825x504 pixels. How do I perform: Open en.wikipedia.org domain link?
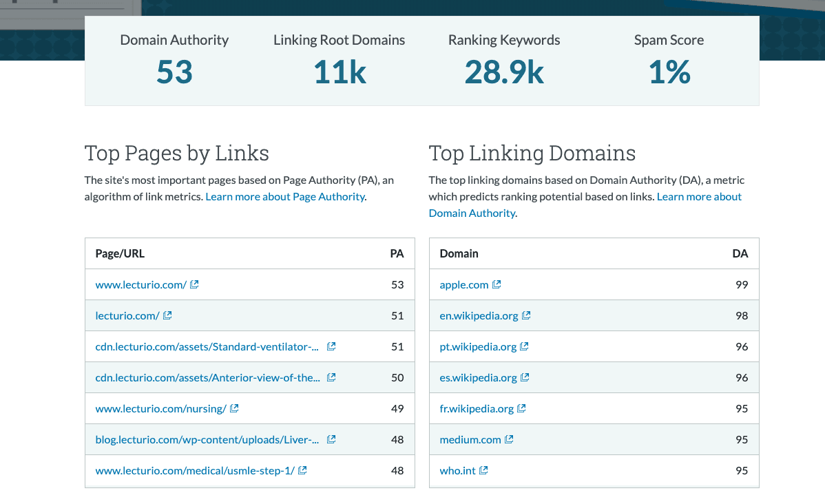[x=479, y=315]
